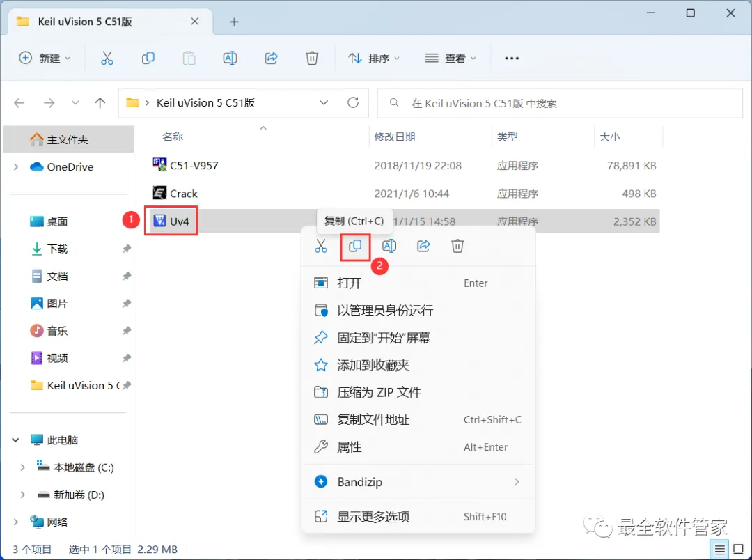Collapse the 此电脑 tree node
The width and height of the screenshot is (752, 560).
(x=16, y=440)
